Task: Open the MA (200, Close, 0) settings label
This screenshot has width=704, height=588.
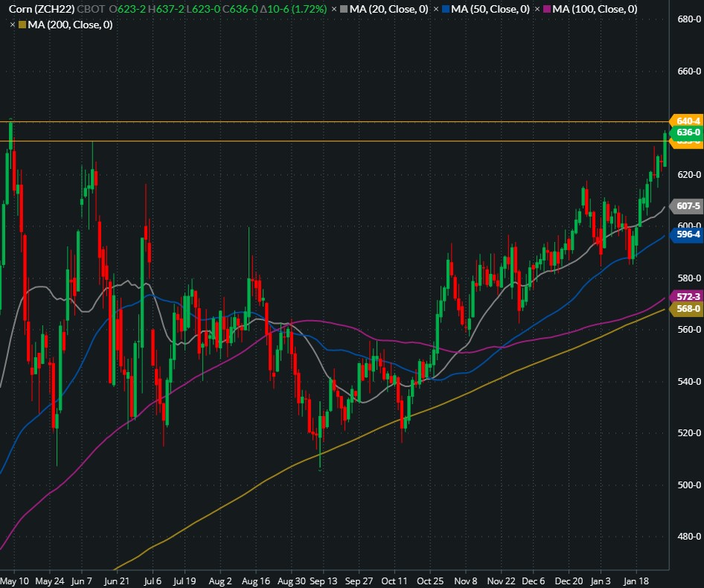Action: coord(71,25)
